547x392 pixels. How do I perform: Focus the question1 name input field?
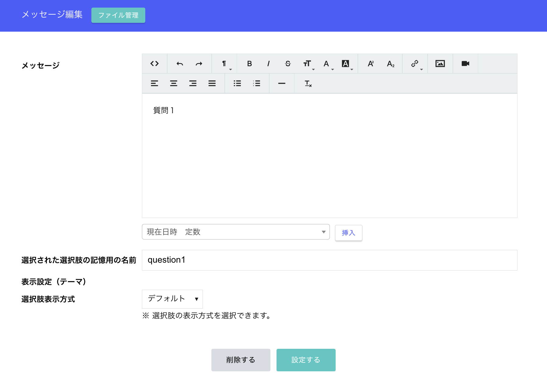[330, 260]
